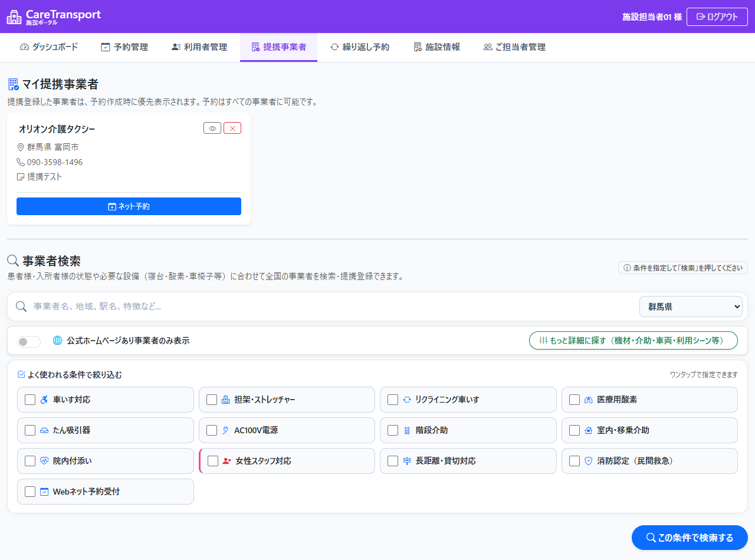This screenshot has width=755, height=560.
Task: Click the heart pulse icon for 院内付添い
Action: tap(44, 461)
